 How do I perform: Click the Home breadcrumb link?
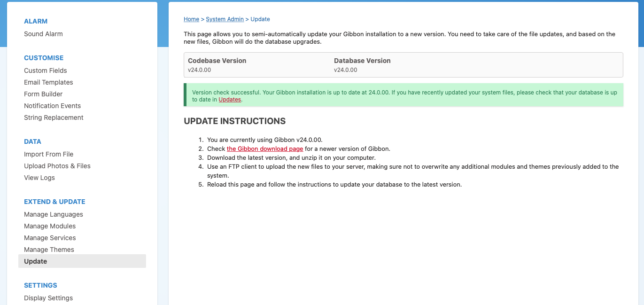coord(191,19)
